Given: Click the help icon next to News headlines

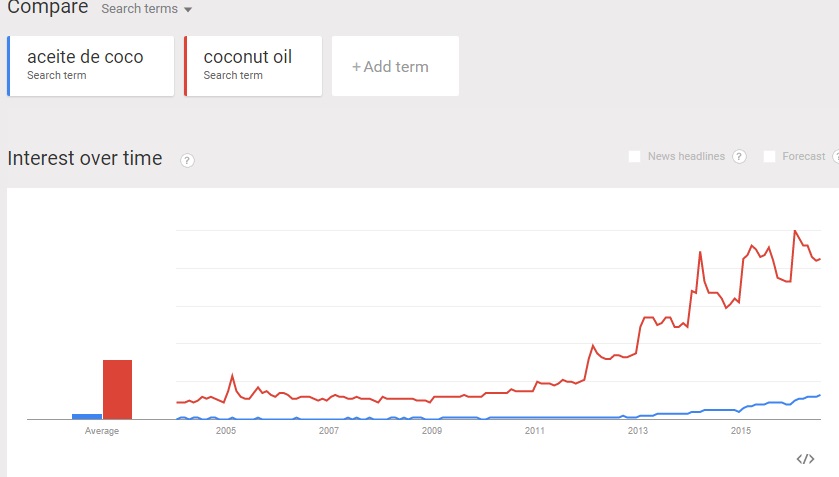Looking at the screenshot, I should click(739, 157).
